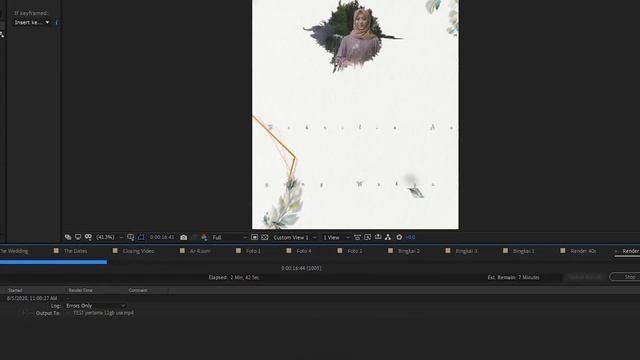This screenshot has width=640, height=360.
Task: Take a snapshot with the camera icon
Action: tap(184, 237)
